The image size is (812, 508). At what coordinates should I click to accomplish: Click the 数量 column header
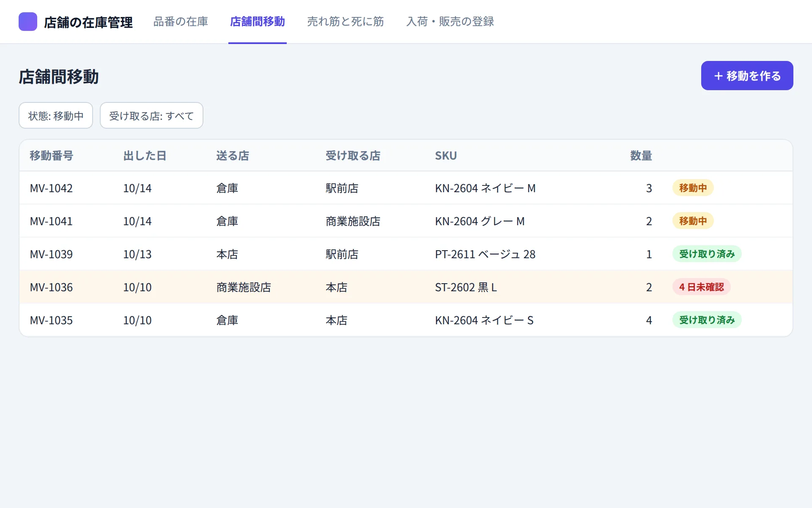point(641,156)
